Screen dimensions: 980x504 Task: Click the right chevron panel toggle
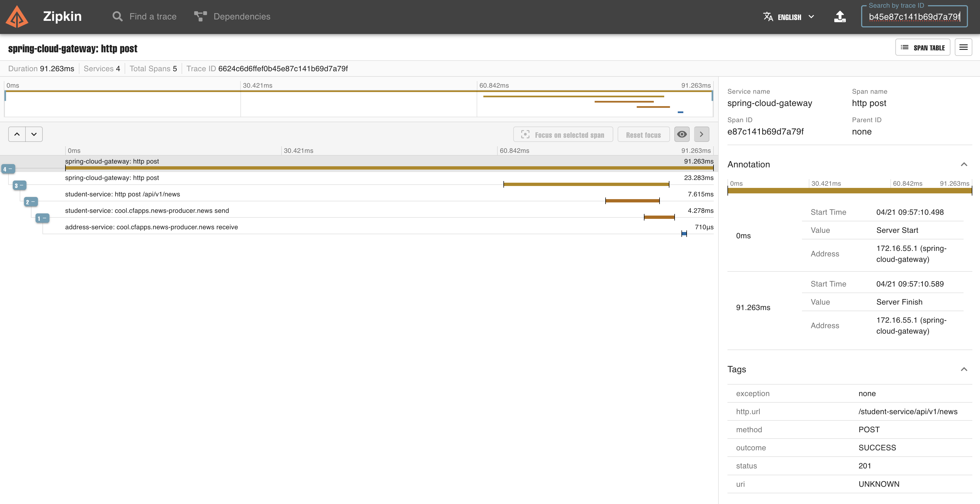point(701,134)
